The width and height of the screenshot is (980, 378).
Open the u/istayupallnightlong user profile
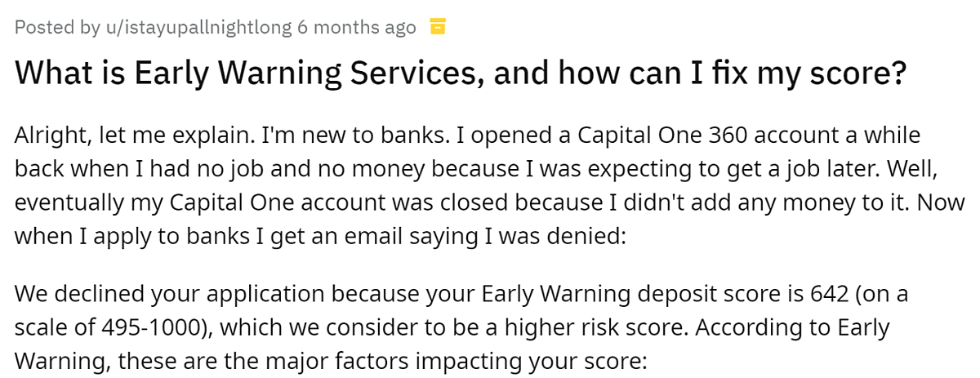[196, 28]
